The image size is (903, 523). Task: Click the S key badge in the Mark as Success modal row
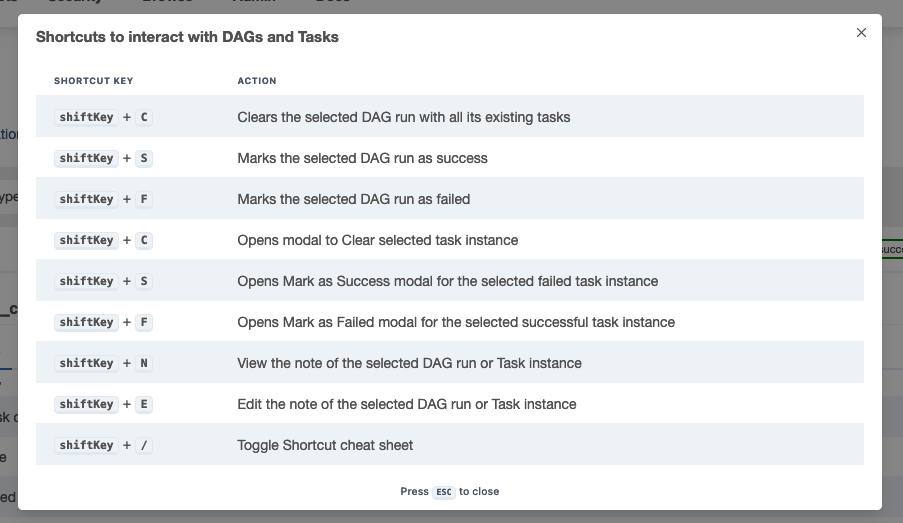(144, 281)
